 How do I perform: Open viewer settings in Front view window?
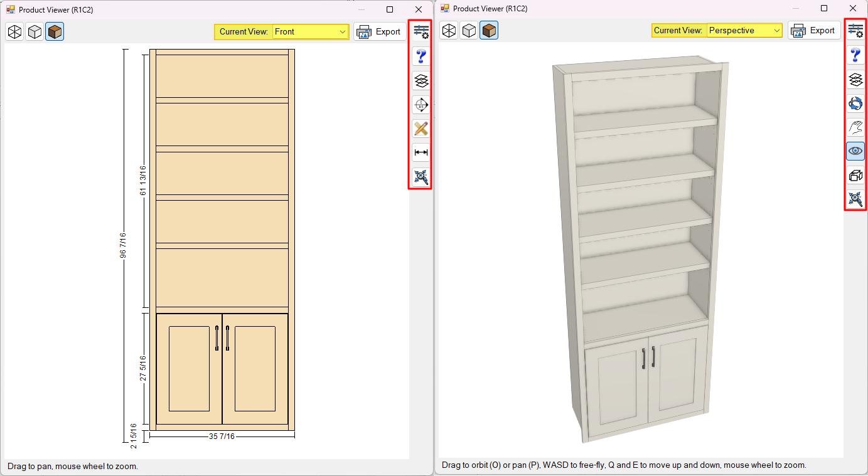pos(421,32)
